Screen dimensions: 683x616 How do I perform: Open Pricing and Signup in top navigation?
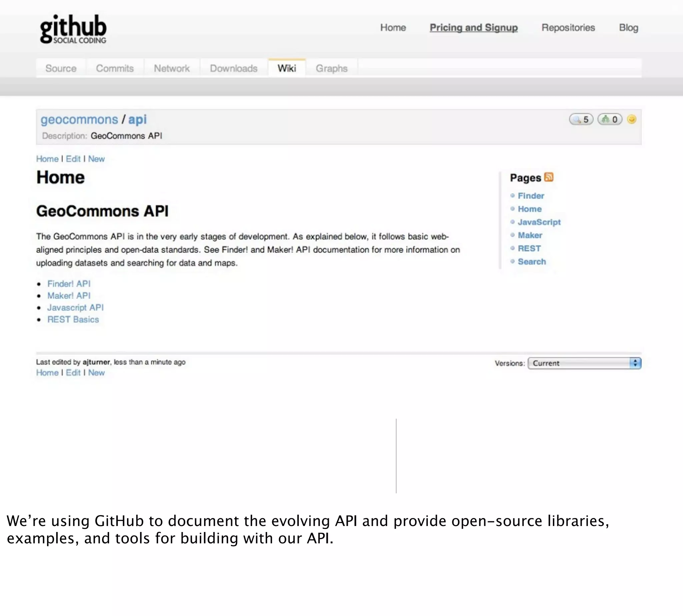click(x=474, y=27)
